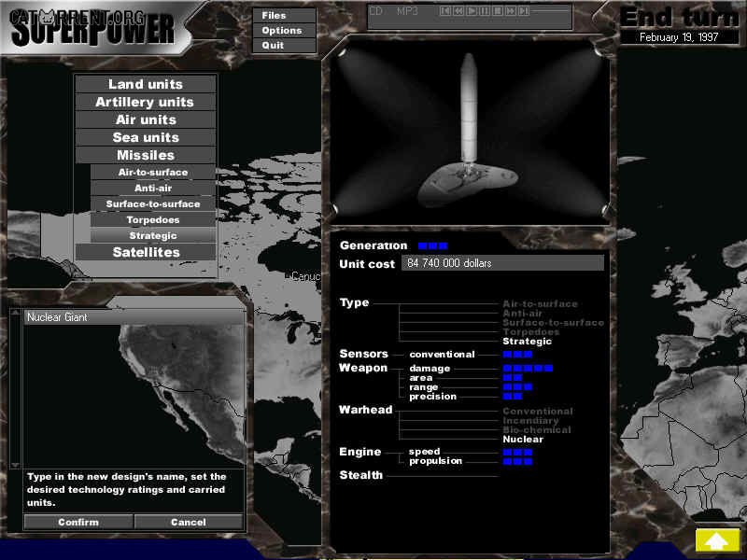The image size is (747, 560).
Task: Click the Unit cost value field
Action: [x=502, y=263]
